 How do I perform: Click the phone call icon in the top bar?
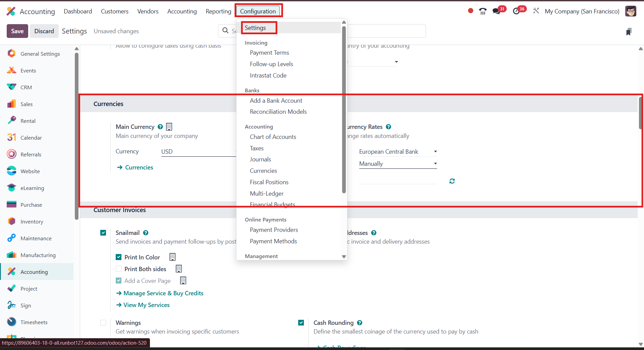(x=482, y=11)
